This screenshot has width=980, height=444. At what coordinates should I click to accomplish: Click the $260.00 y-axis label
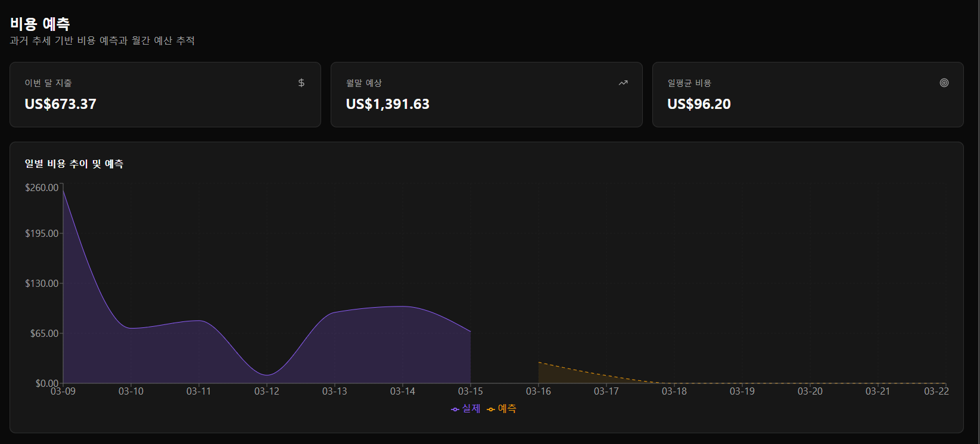[x=42, y=187]
